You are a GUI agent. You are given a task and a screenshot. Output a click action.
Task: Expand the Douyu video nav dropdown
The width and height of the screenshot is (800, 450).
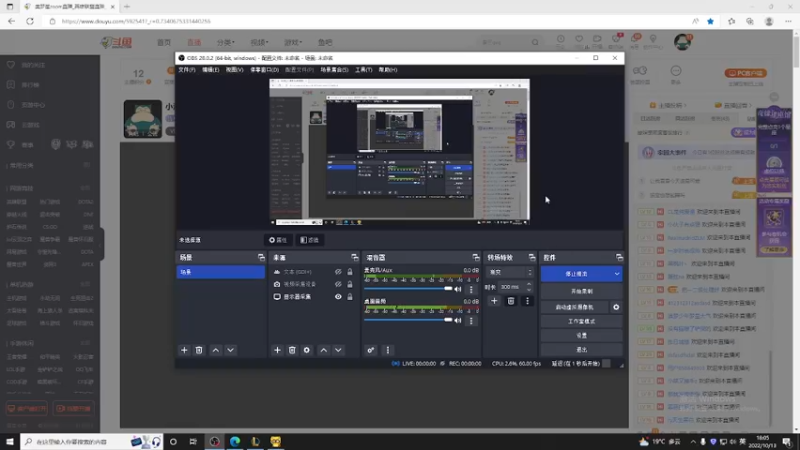[x=259, y=42]
